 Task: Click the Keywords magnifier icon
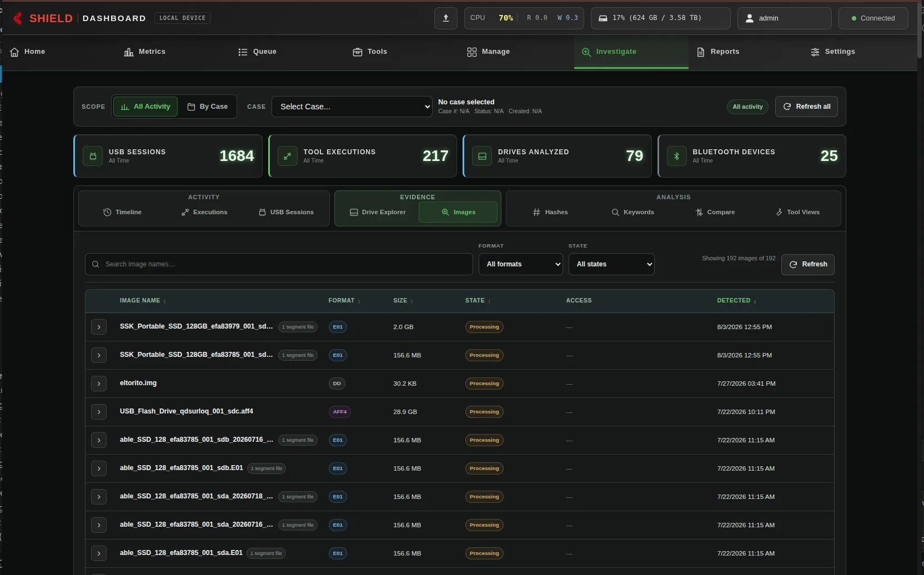tap(615, 212)
